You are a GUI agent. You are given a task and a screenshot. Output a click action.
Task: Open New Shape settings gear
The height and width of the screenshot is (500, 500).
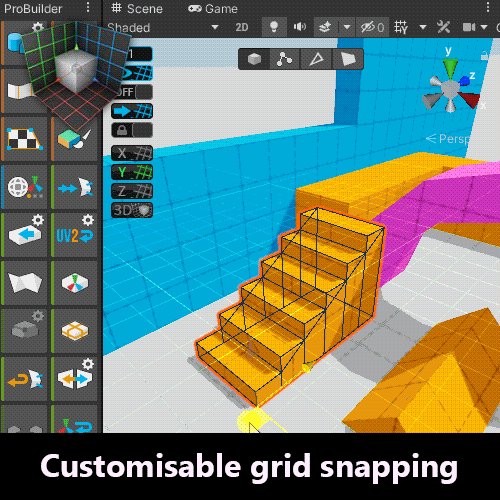[x=38, y=27]
